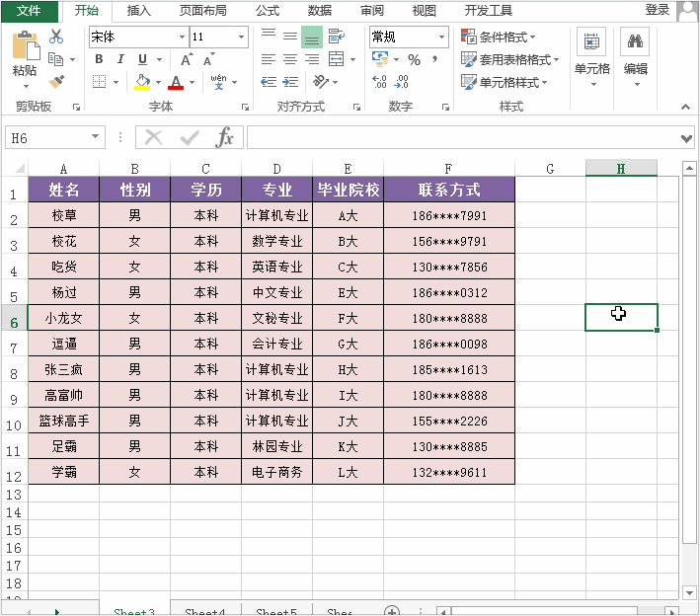The width and height of the screenshot is (700, 616).
Task: Open the 常规 number format dropdown
Action: pyautogui.click(x=441, y=37)
